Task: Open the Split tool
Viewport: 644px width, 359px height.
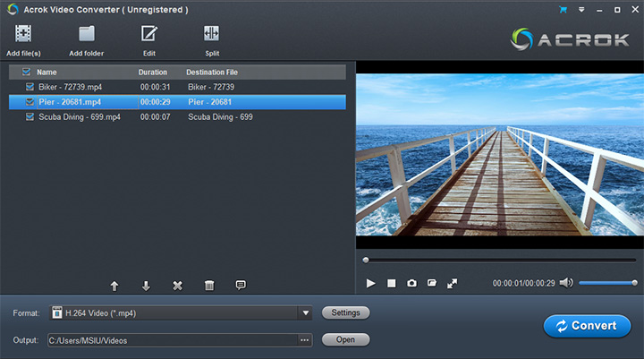Action: (212, 35)
